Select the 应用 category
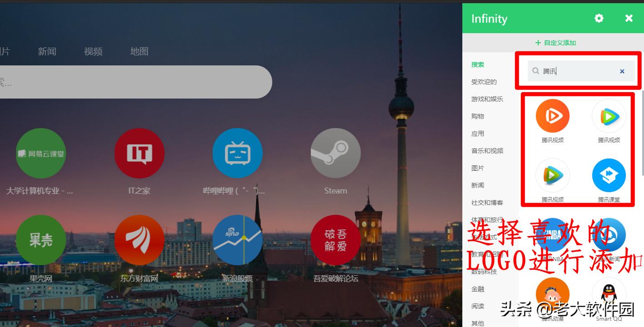The width and height of the screenshot is (644, 327). 478,134
